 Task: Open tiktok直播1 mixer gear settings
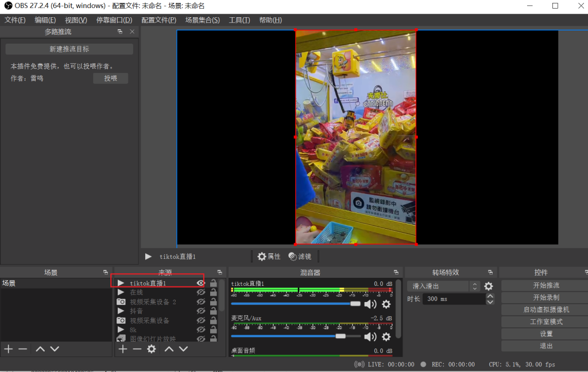tap(386, 304)
